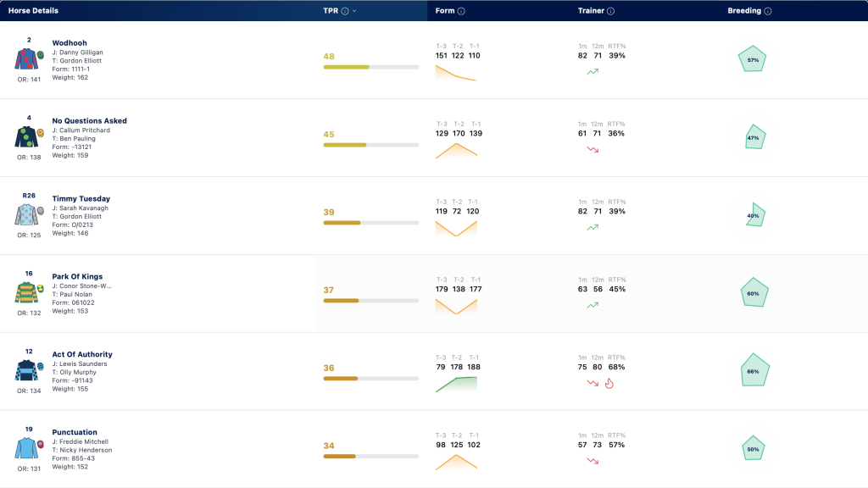Click No Questions Asked's jockey silks icon
868x488 pixels.
coord(26,136)
